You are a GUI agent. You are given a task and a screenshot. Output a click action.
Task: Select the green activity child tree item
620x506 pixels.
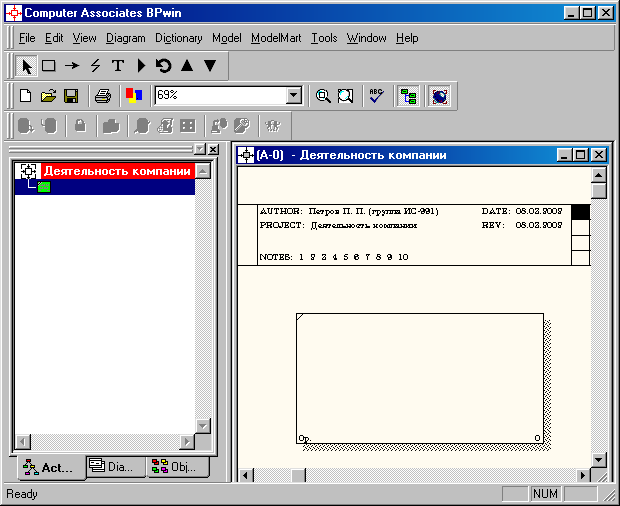tap(44, 187)
